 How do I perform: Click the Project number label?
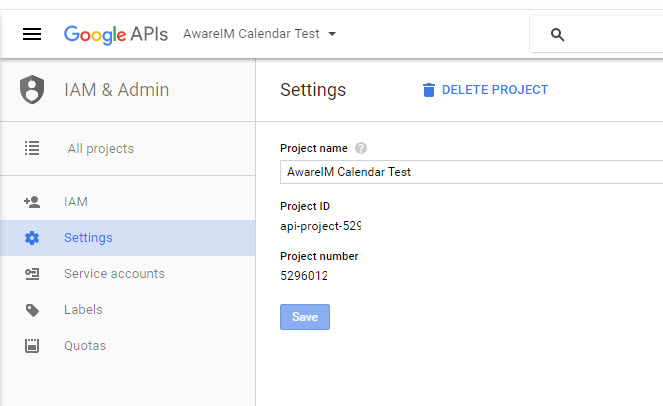coord(319,256)
